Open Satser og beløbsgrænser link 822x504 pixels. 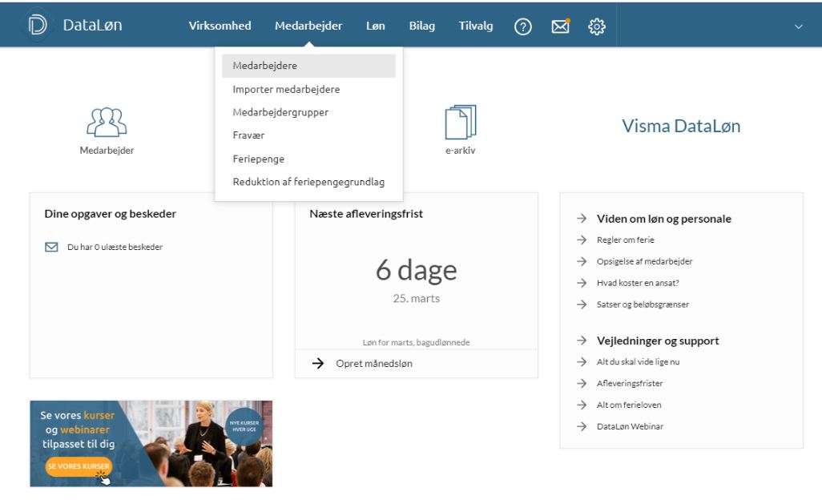(643, 304)
